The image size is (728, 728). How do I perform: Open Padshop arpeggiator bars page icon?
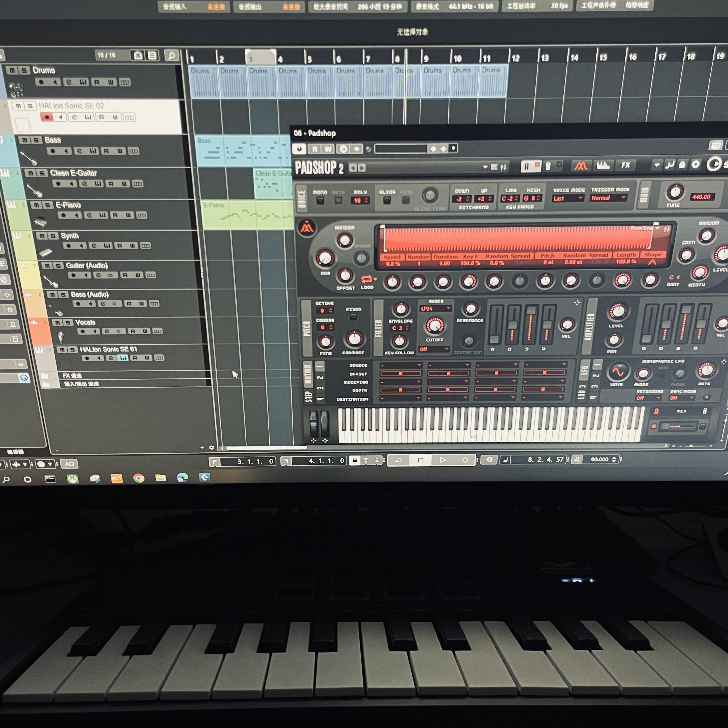click(x=603, y=165)
